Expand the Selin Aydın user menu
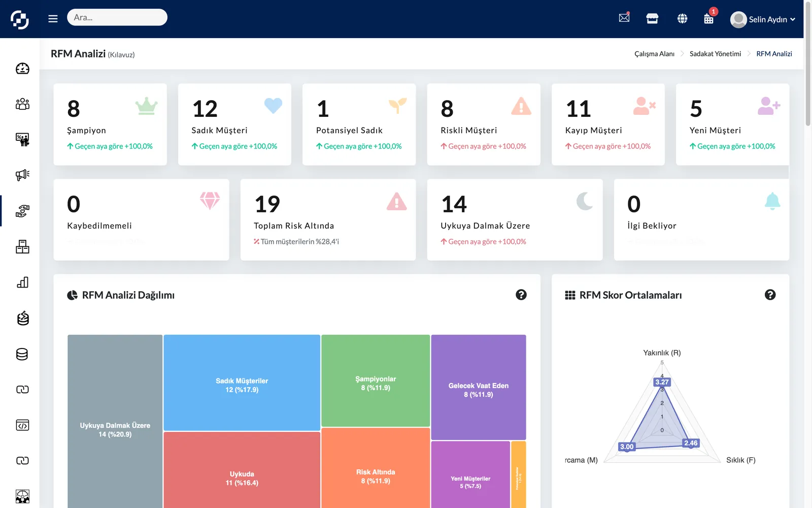Screen dimensions: 812x508 click(x=763, y=19)
